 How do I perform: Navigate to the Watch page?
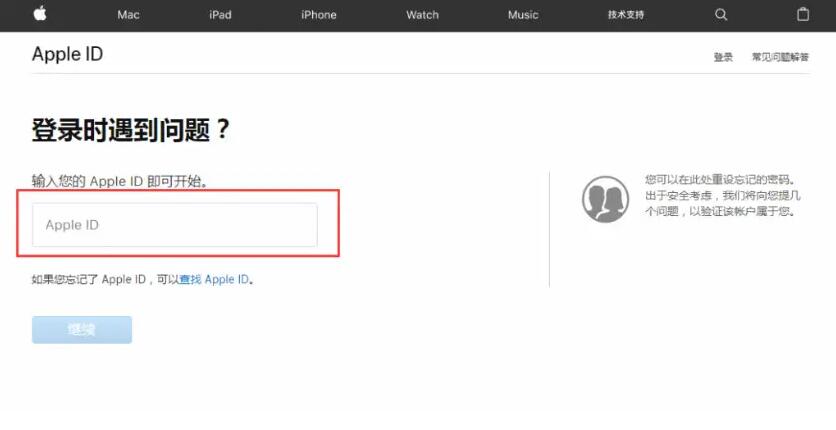(x=422, y=15)
